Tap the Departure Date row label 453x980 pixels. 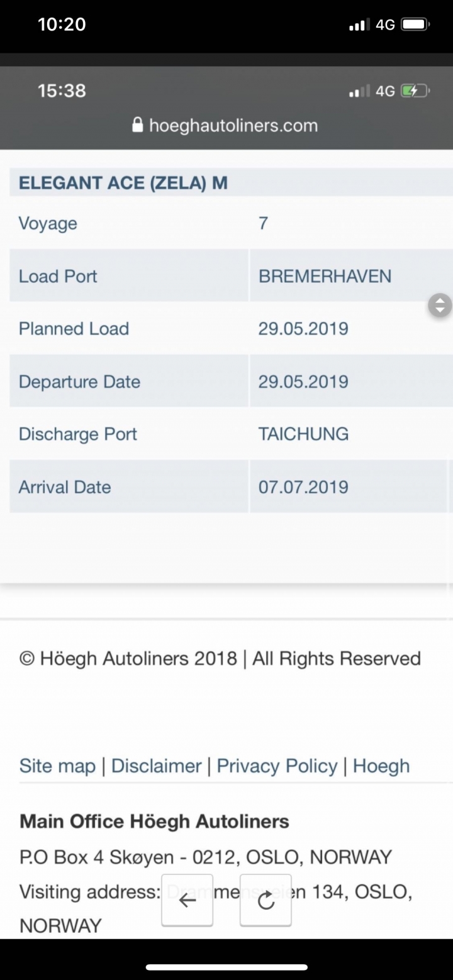pos(79,382)
